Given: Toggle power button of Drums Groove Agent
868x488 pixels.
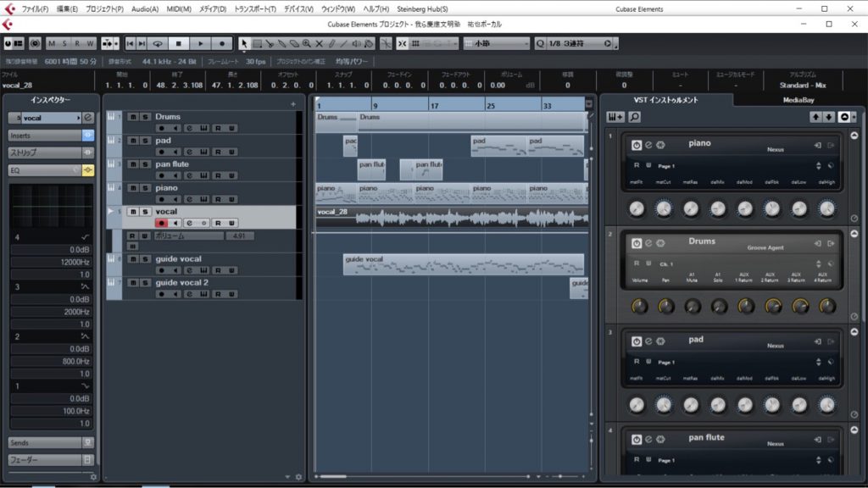Looking at the screenshot, I should click(x=637, y=243).
